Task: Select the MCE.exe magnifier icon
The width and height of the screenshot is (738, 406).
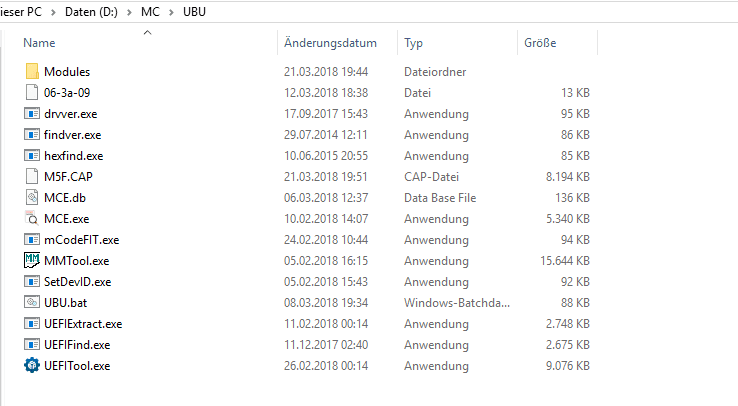Action: (32, 219)
